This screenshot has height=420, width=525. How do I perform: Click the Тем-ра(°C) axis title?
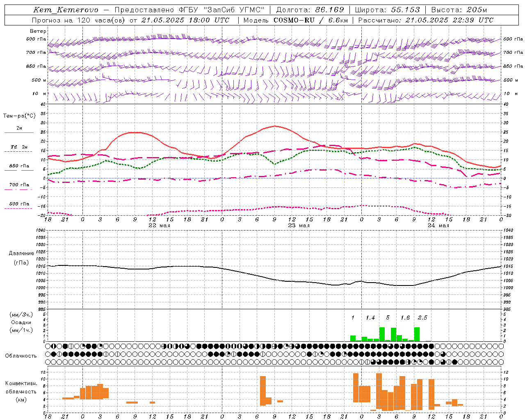(x=19, y=116)
